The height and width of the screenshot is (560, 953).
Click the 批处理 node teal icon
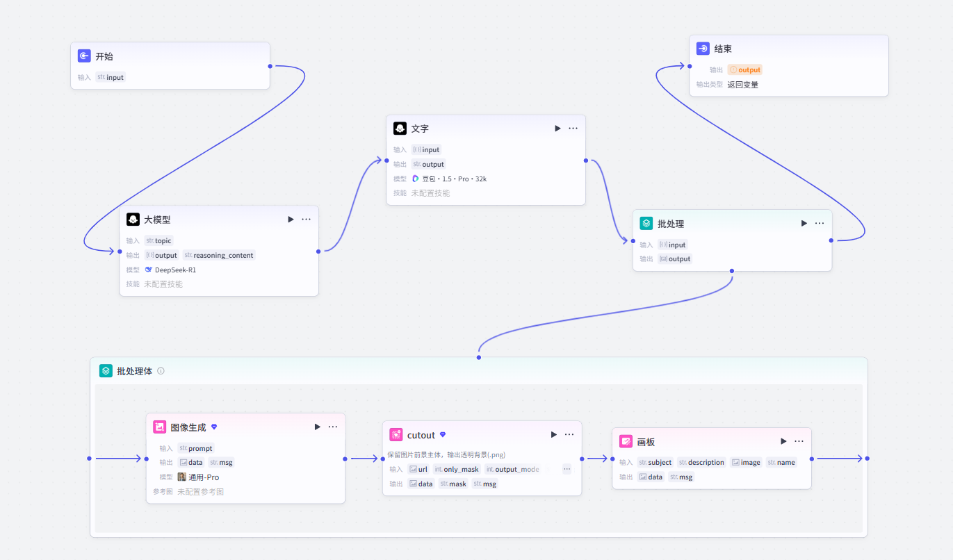pos(646,224)
